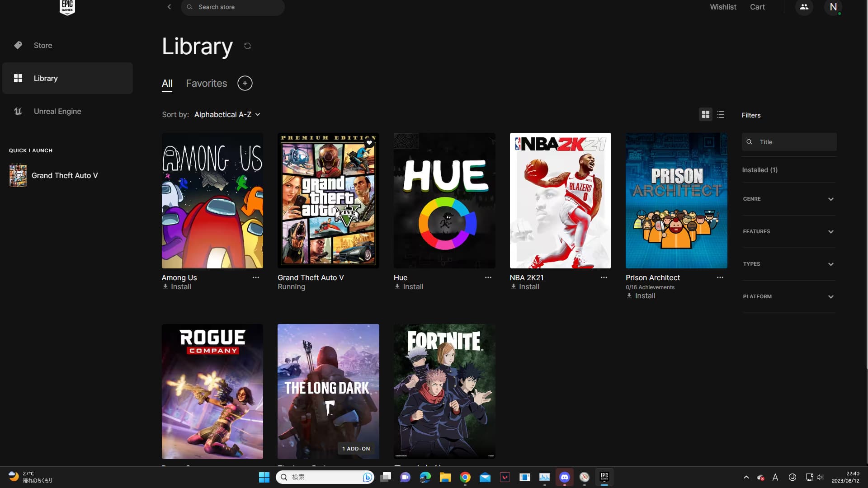Open the friends list icon
This screenshot has width=868, height=488.
click(804, 7)
